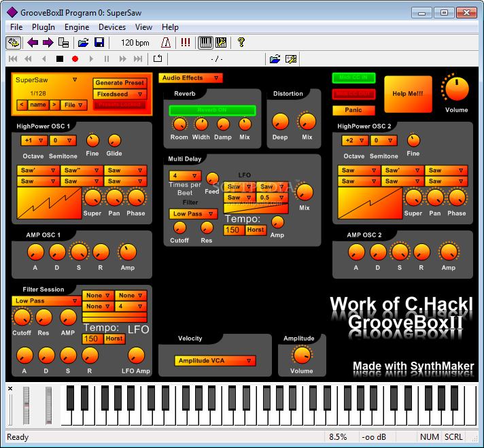Click the step back transport arrow
The image size is (484, 448).
click(44, 59)
